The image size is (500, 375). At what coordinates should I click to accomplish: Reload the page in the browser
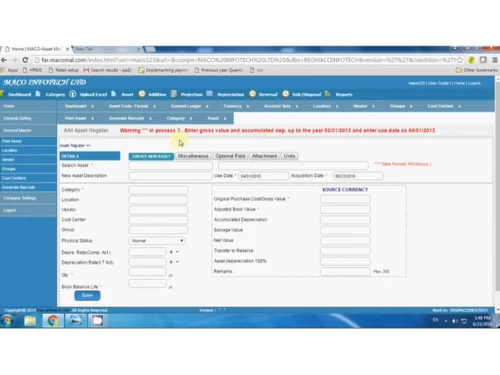(25, 60)
